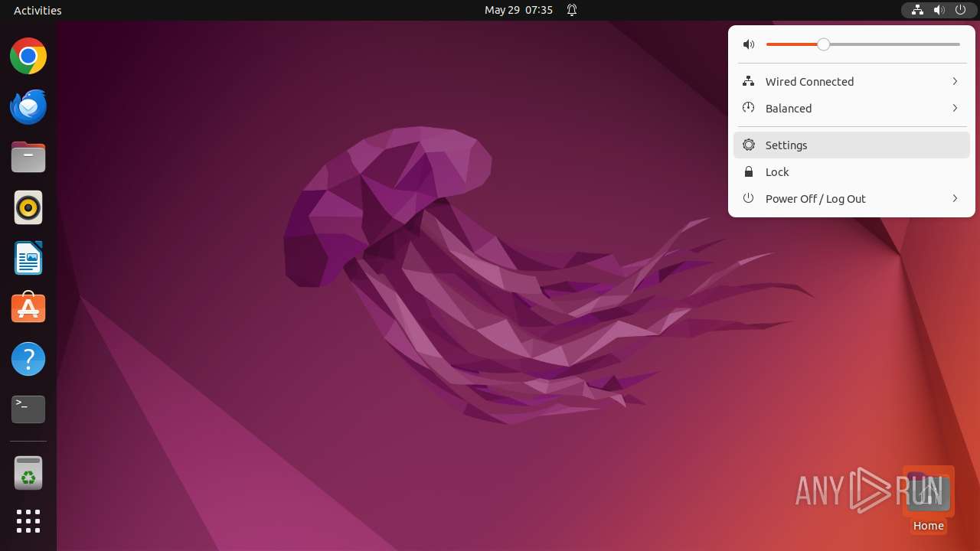
Task: Open the clock showing May 29 07:35
Action: point(518,10)
